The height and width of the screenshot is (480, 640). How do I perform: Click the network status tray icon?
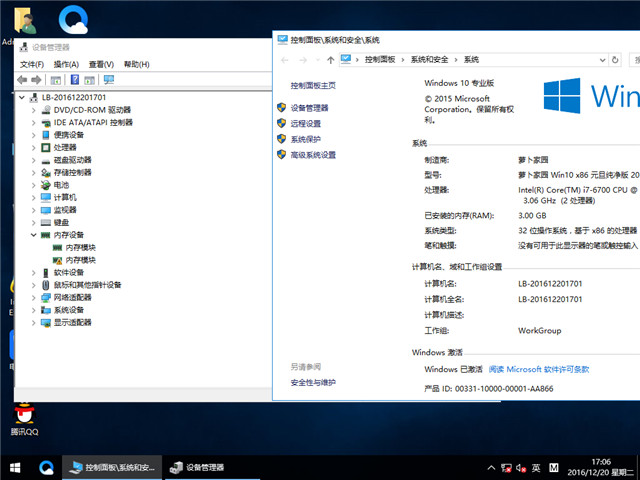tap(506, 468)
